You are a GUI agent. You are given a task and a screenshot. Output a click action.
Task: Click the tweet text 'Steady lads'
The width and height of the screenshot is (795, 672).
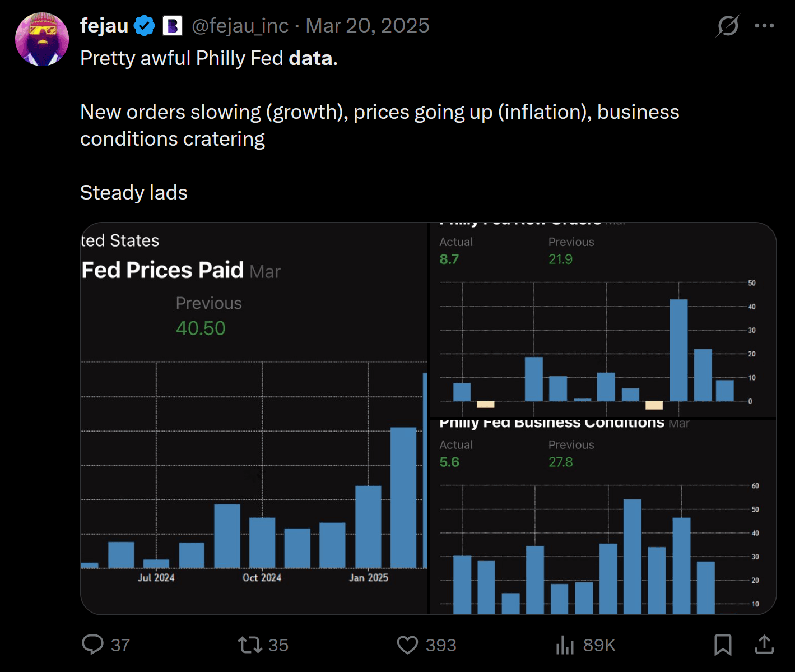click(134, 193)
